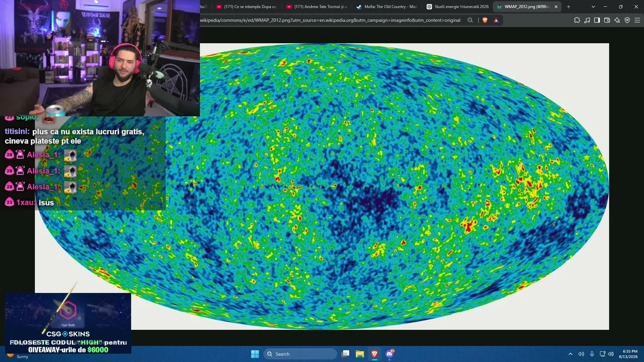Image resolution: width=644 pixels, height=362 pixels.
Task: Expand the tab search dropdown
Action: click(593, 7)
